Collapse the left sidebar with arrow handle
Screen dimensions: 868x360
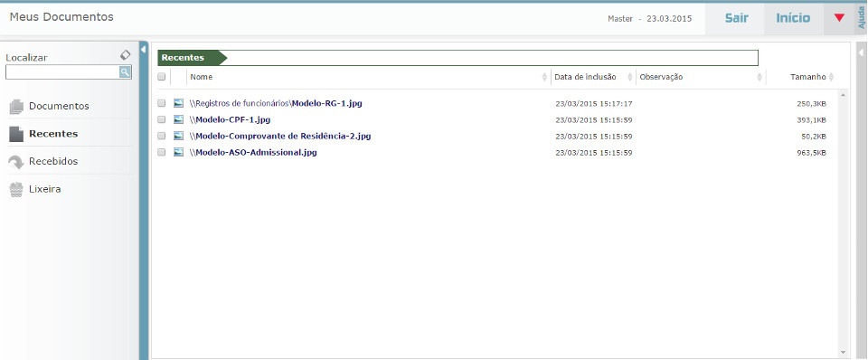(x=144, y=50)
